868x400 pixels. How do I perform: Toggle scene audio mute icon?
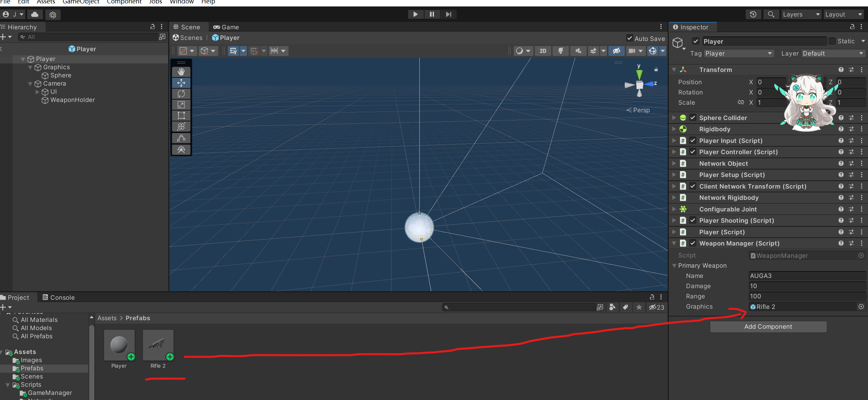coord(578,51)
